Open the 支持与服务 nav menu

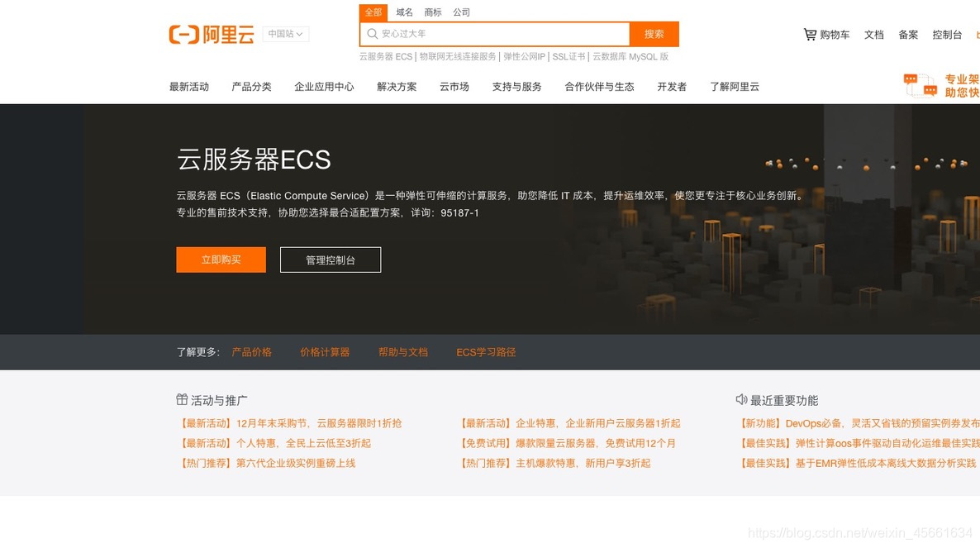point(516,87)
